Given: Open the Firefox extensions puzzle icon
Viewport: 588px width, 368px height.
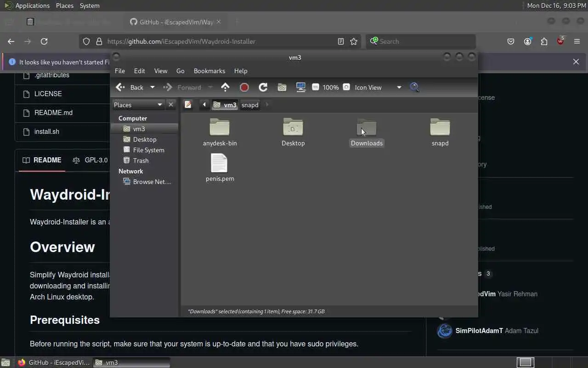Looking at the screenshot, I should (x=544, y=41).
